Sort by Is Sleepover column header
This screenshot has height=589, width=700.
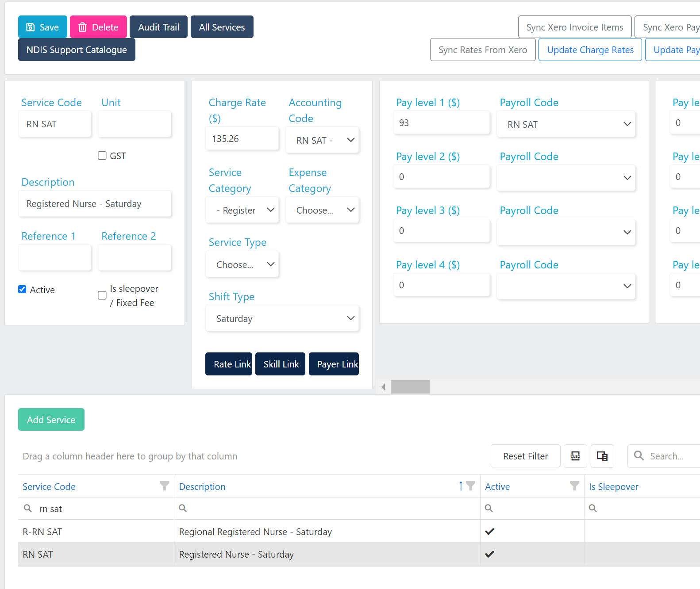(614, 486)
